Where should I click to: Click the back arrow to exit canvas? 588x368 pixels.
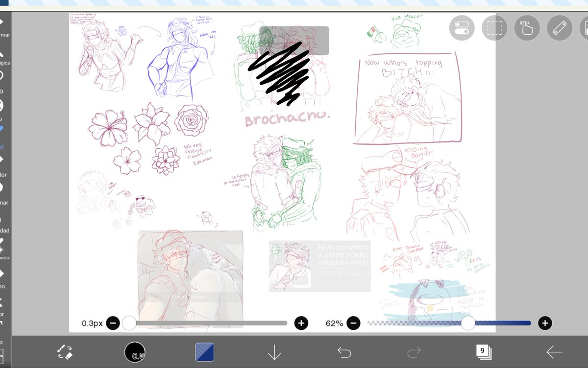click(554, 352)
